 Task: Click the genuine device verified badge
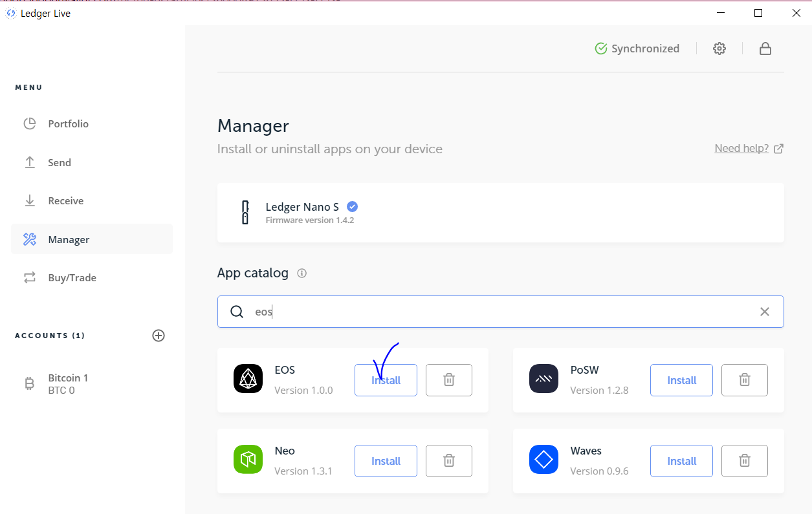(x=352, y=207)
